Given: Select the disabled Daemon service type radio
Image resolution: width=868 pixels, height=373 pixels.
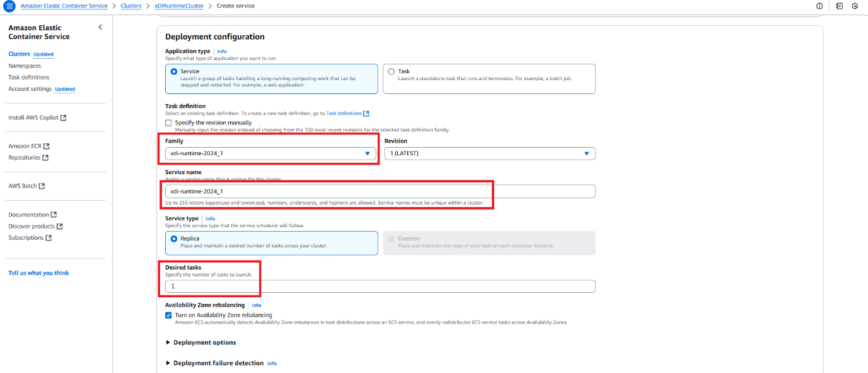Looking at the screenshot, I should (391, 239).
